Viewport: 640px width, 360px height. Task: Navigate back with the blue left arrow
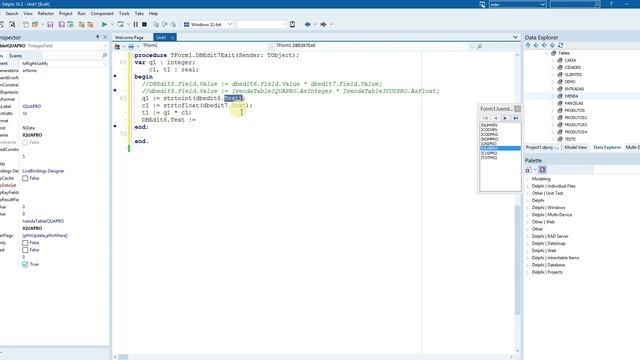307,24
